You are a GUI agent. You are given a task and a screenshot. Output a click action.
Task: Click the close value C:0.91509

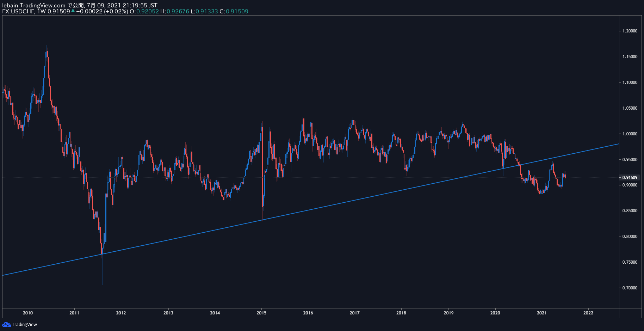point(234,11)
